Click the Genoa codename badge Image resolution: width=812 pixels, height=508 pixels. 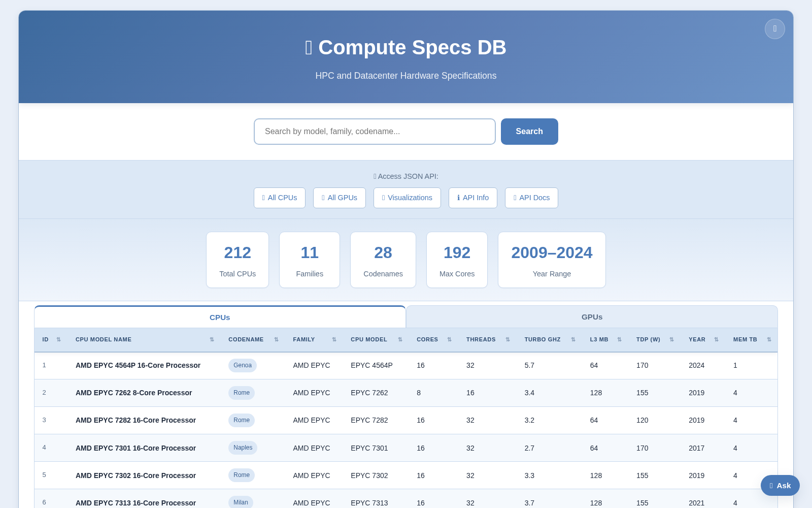coord(243,365)
